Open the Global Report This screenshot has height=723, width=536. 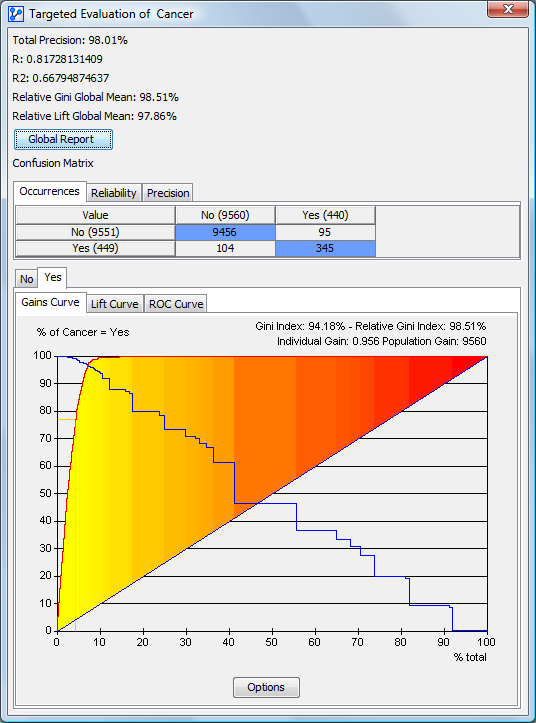click(63, 139)
